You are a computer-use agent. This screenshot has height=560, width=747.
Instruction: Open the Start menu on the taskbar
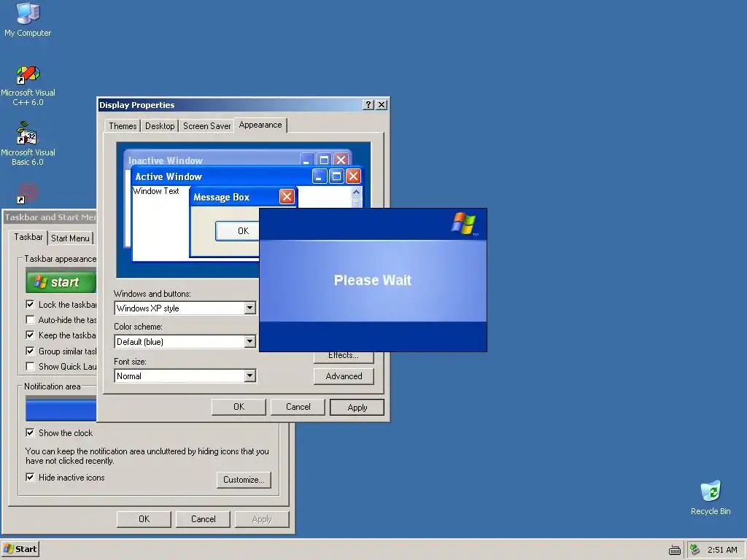click(x=20, y=549)
